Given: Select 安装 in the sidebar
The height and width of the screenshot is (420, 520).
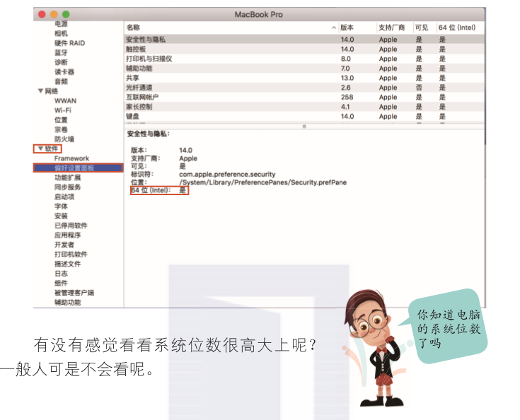Looking at the screenshot, I should pyautogui.click(x=61, y=216).
